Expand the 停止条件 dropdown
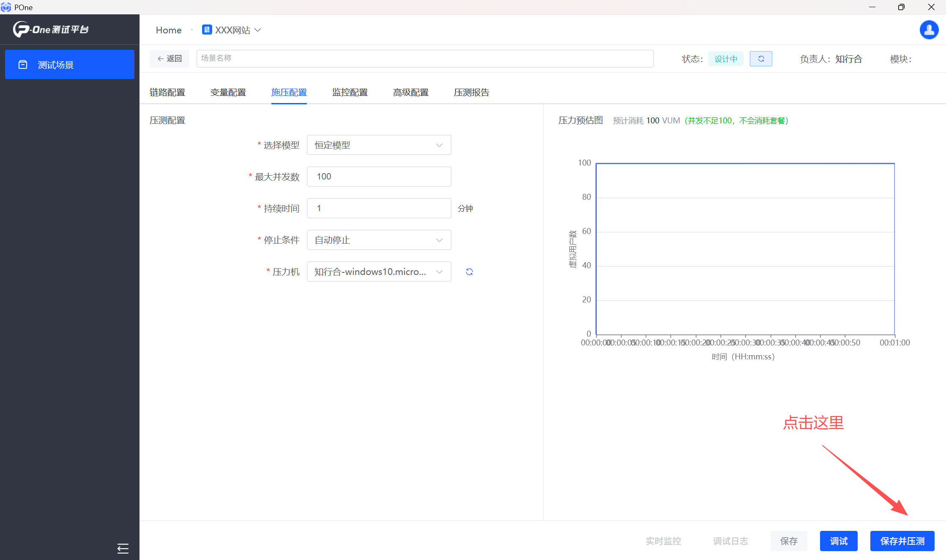 [379, 240]
